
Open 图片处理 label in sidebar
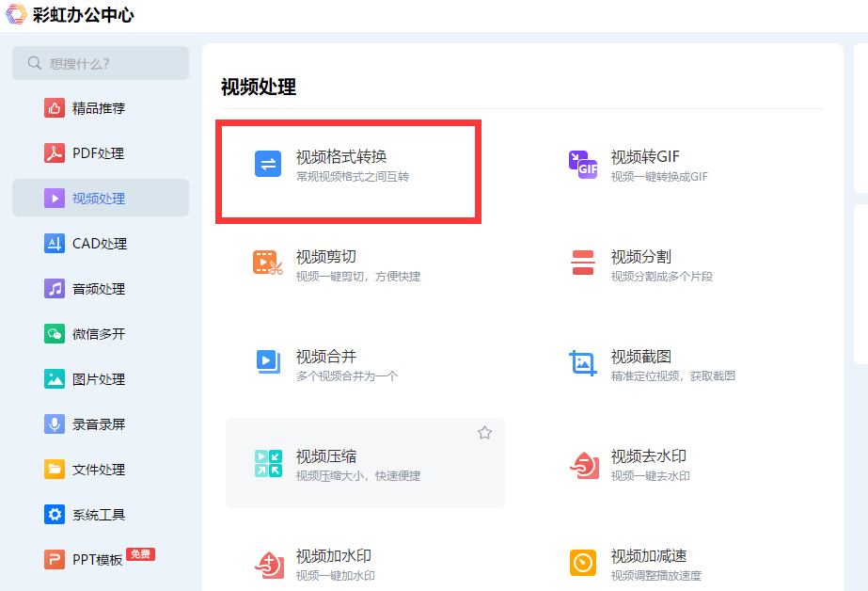click(99, 379)
